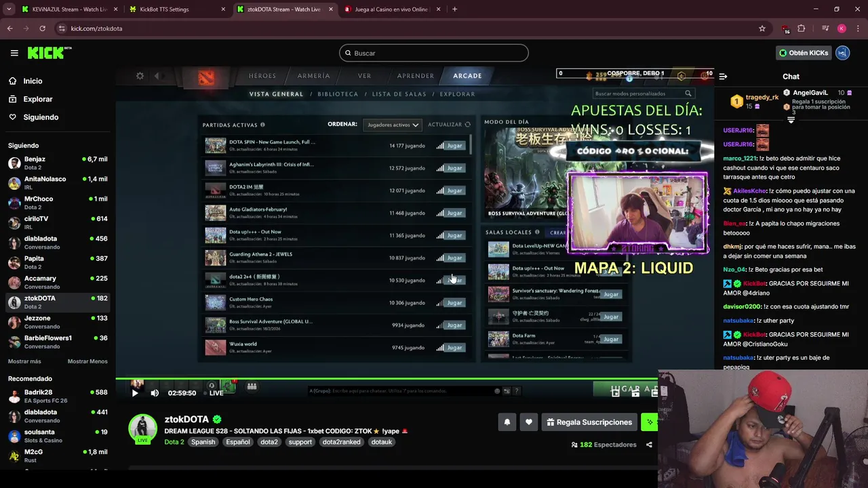The width and height of the screenshot is (868, 488).
Task: Open AnitaNolasco channel
Action: [x=58, y=182]
